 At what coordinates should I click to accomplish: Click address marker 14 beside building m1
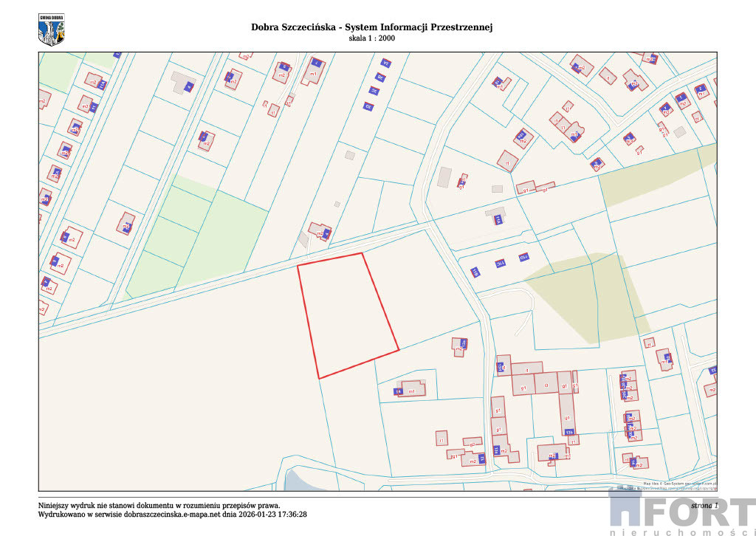click(398, 392)
